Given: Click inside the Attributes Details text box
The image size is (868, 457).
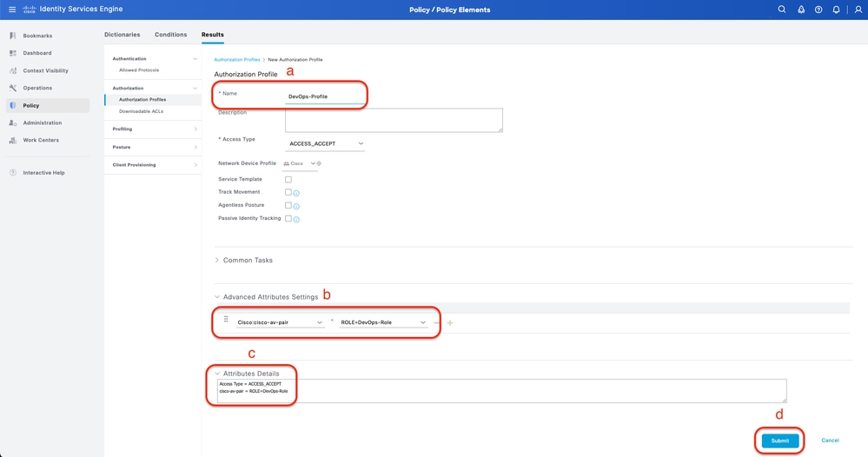Looking at the screenshot, I should [501, 391].
